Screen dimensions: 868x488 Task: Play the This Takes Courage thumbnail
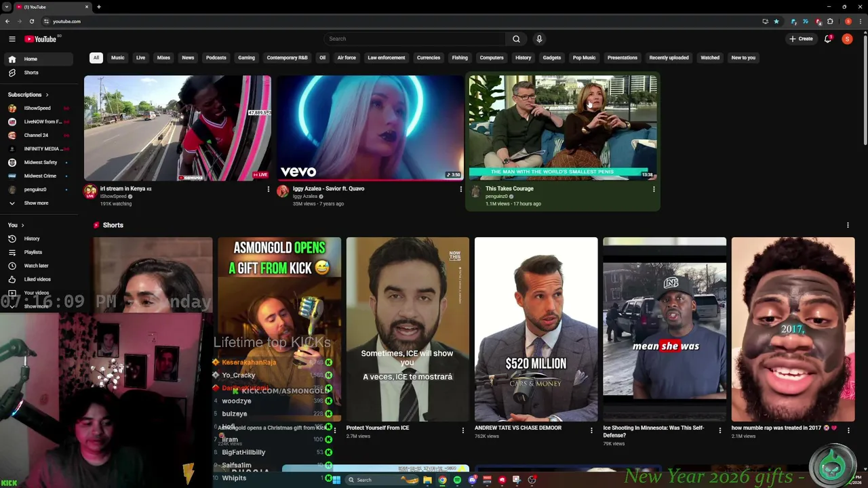(563, 128)
